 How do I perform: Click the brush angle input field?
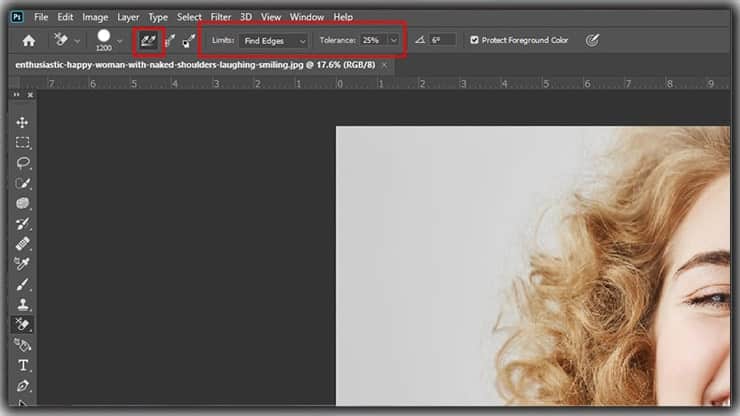pos(442,40)
